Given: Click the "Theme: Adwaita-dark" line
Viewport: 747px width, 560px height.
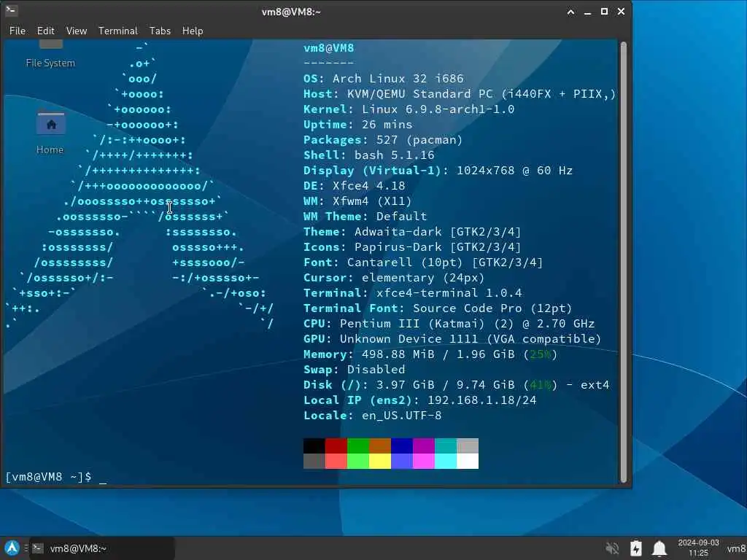Looking at the screenshot, I should [x=413, y=231].
